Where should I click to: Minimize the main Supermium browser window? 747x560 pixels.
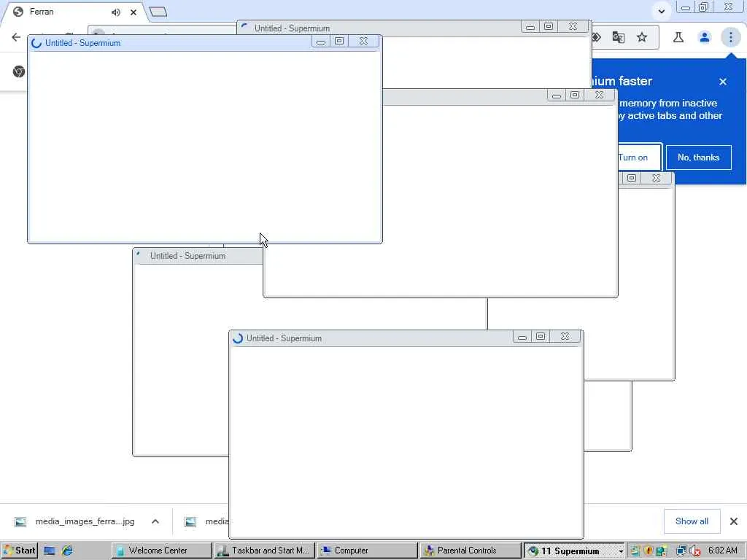[x=686, y=7]
